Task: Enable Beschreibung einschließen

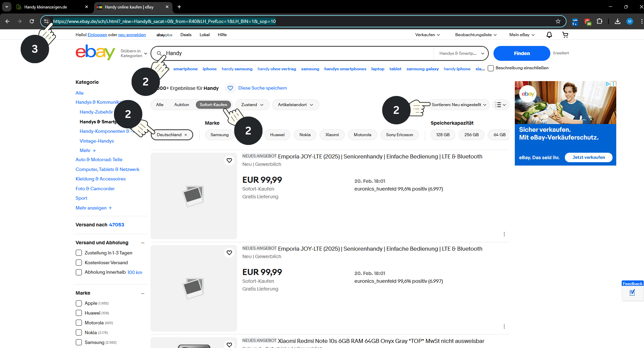Action: [x=491, y=68]
